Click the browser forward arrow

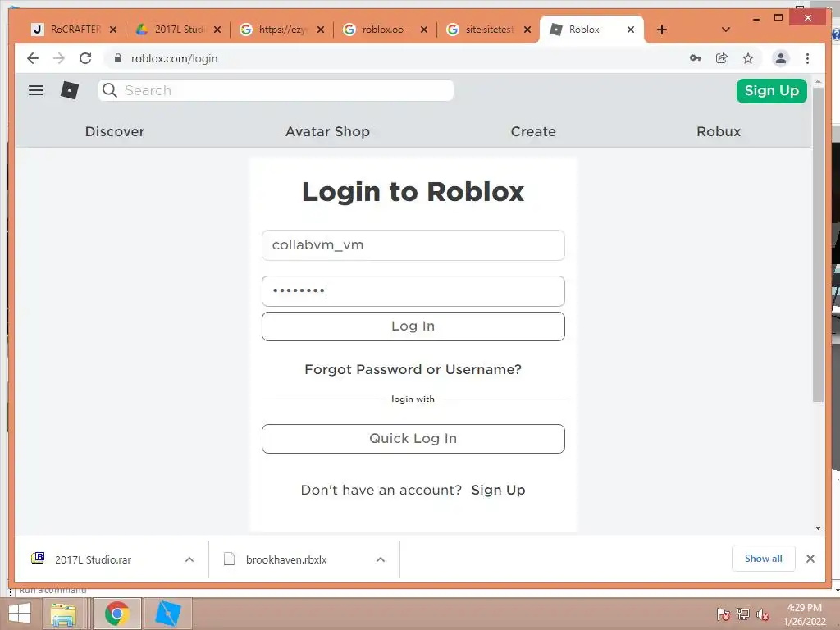click(x=59, y=58)
